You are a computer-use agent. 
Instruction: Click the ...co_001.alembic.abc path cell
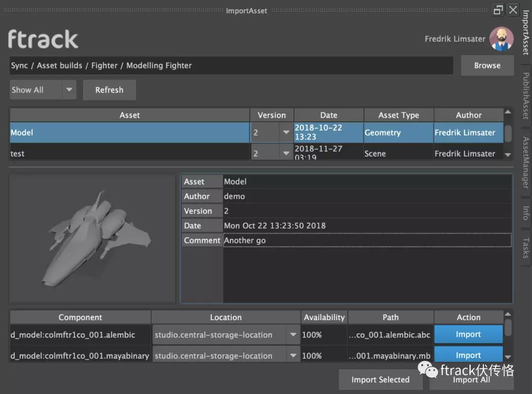point(390,334)
